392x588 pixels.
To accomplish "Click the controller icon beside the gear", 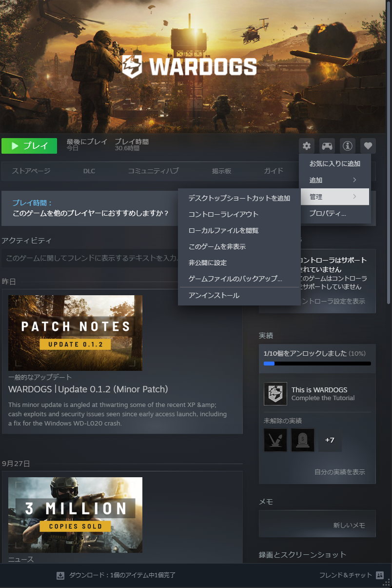I will click(x=327, y=146).
